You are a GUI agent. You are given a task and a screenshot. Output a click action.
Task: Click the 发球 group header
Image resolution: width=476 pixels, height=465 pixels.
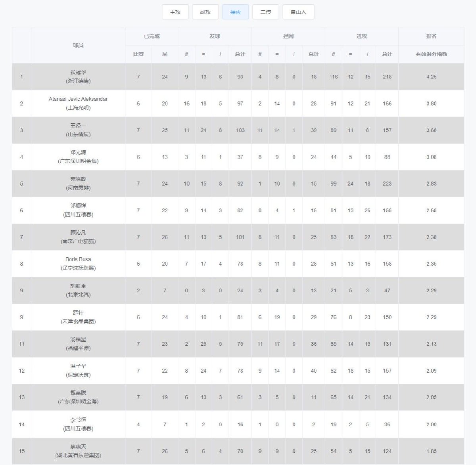pos(215,36)
